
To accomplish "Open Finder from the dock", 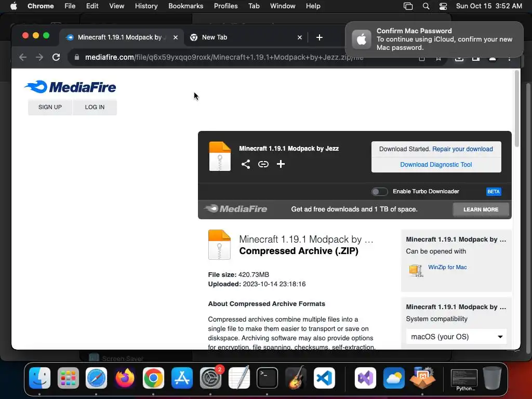I will pyautogui.click(x=39, y=378).
